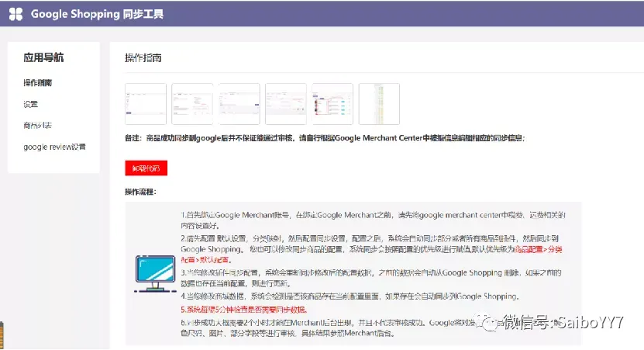644x350 pixels.
Task: Open the sixth guide screenshot thumbnail
Action: click(x=379, y=104)
